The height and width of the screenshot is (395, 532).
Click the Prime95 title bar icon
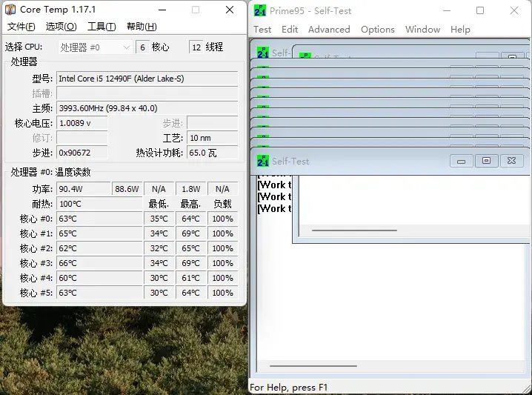click(260, 11)
